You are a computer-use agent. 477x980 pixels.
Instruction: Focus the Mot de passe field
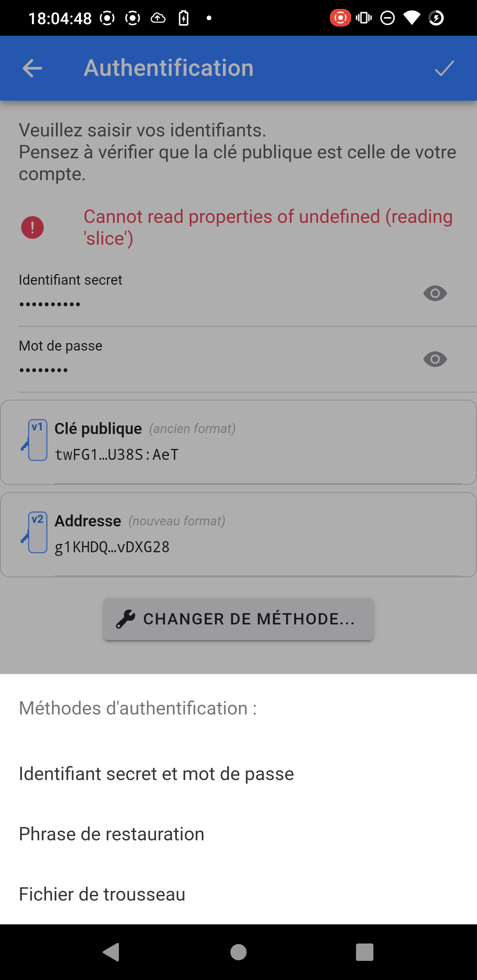coord(213,370)
